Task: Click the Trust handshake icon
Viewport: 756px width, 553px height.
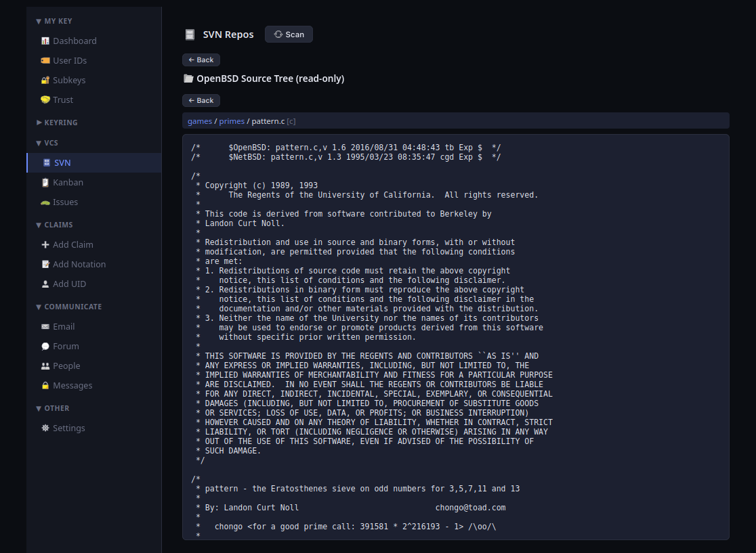Action: click(x=45, y=99)
